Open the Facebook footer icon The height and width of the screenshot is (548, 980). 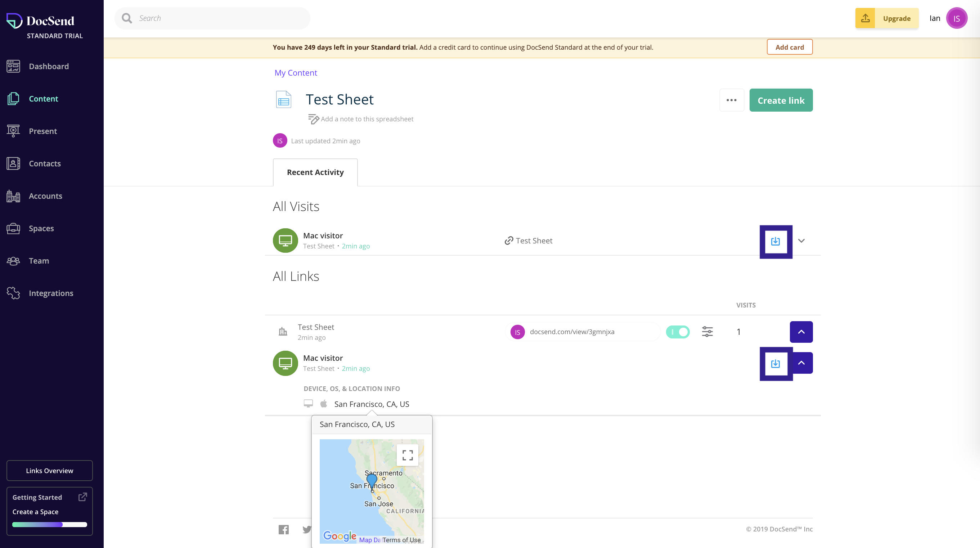click(x=283, y=529)
